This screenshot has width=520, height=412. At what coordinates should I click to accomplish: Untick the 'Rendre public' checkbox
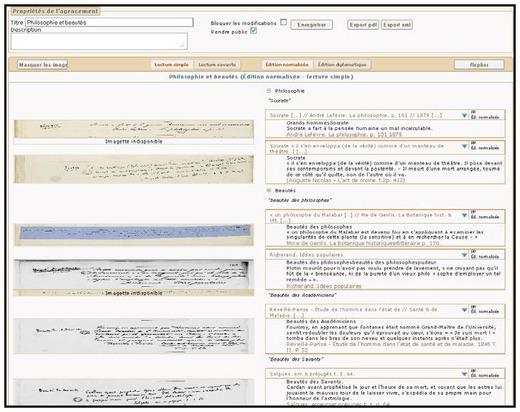tap(254, 31)
